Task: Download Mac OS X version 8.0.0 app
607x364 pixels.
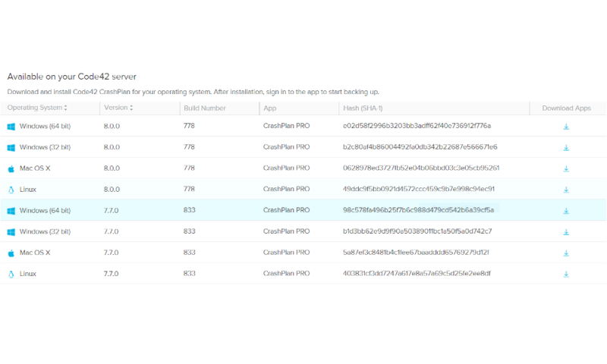Action: coord(566,168)
